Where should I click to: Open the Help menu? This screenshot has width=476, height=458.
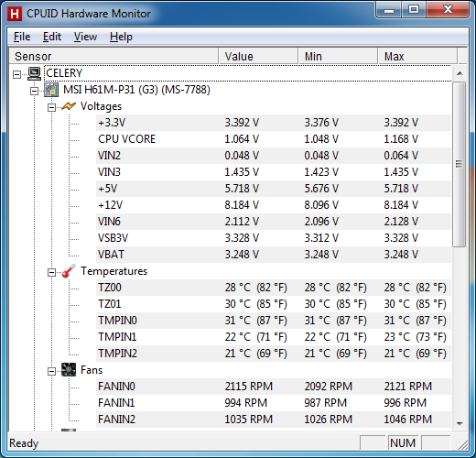121,37
